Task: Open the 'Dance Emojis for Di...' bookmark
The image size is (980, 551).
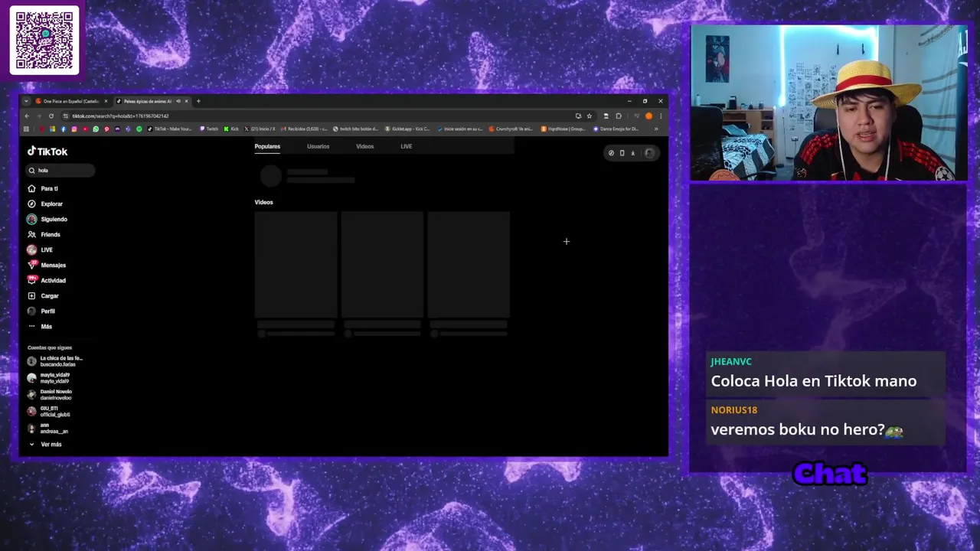Action: pos(616,129)
